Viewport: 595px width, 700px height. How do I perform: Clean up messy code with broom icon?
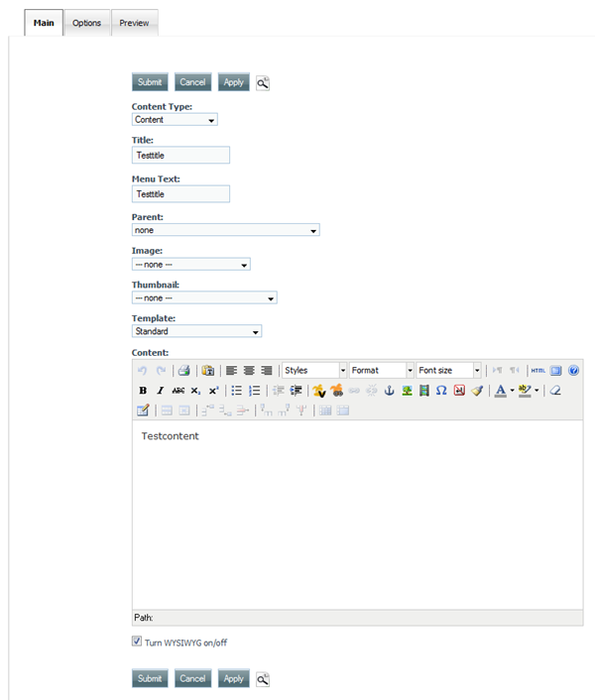[x=477, y=391]
